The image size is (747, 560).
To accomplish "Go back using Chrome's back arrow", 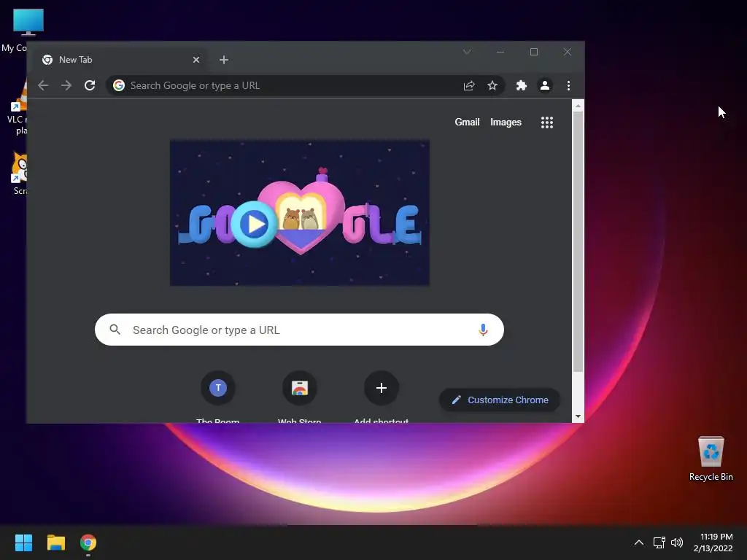I will pyautogui.click(x=43, y=86).
